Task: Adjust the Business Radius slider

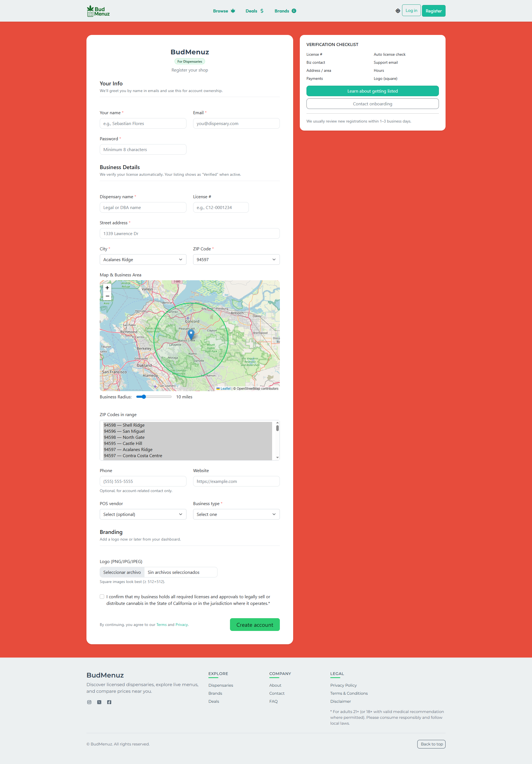Action: (144, 397)
